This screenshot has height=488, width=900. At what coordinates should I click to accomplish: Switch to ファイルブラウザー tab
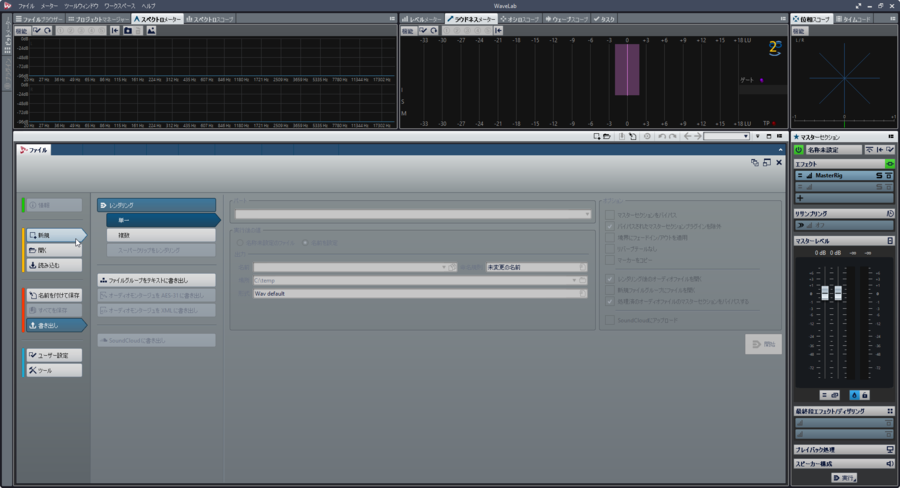39,19
